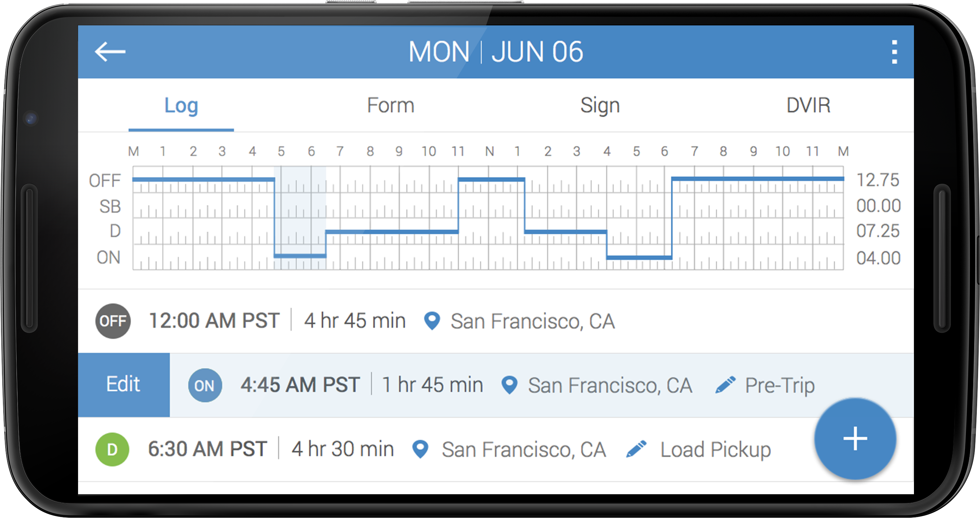
Task: Open the 12:00 AM PST off-duty entry
Action: coord(496,321)
